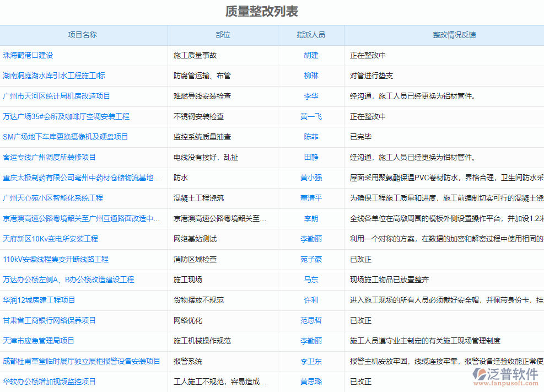View personnel 柳琳 details
Viewport: 544px width, 392px height.
point(310,76)
